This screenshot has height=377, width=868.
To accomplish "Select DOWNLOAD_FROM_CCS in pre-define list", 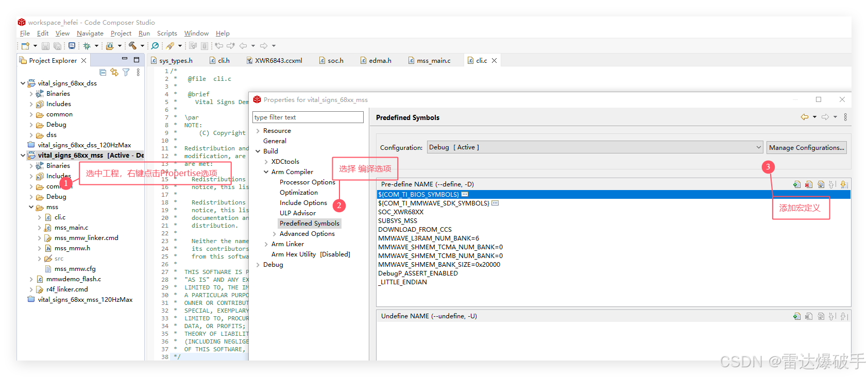I will (415, 230).
